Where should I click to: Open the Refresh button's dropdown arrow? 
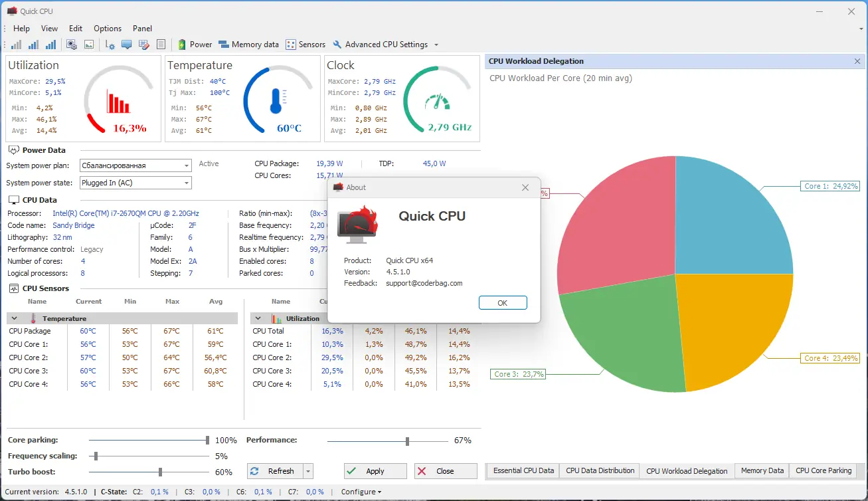point(307,471)
